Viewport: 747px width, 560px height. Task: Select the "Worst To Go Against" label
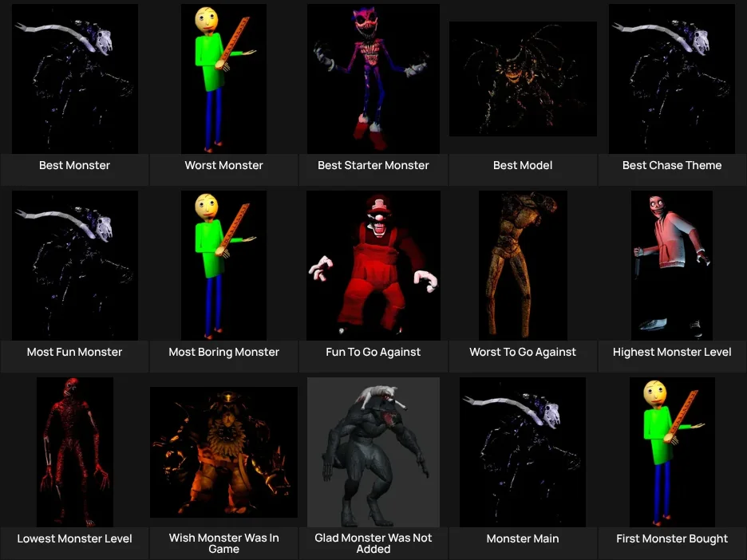tap(523, 352)
